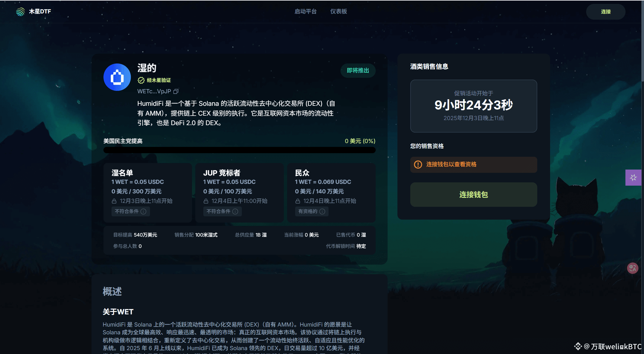Viewport: 644px width, 354px height.
Task: Open the sparkle widget on right edge
Action: pos(633,177)
